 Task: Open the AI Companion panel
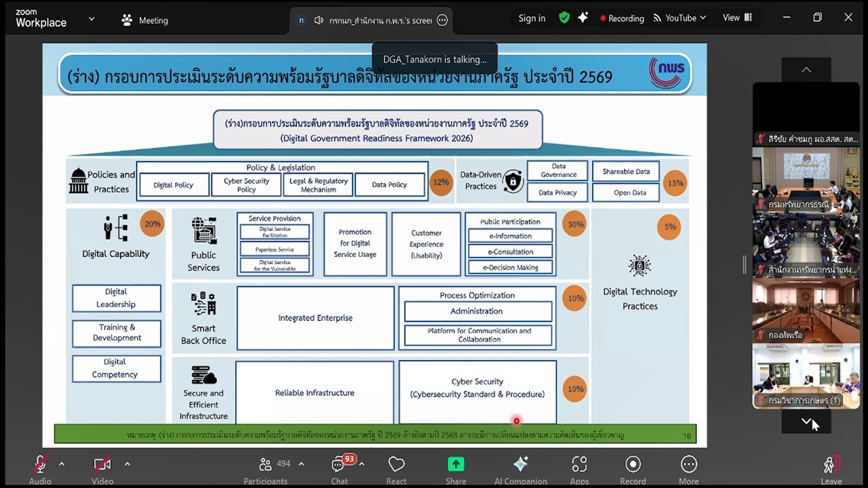point(520,469)
